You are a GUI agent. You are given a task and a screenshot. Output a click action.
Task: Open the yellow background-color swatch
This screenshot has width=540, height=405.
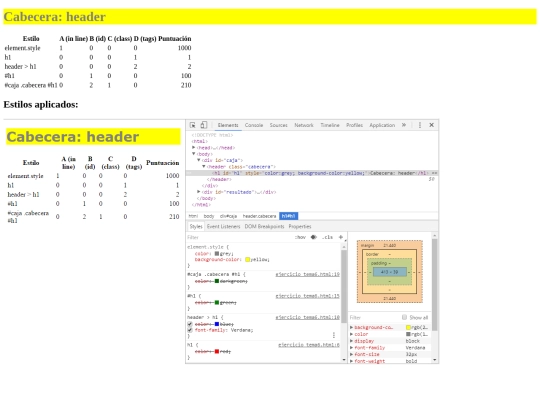(x=247, y=259)
